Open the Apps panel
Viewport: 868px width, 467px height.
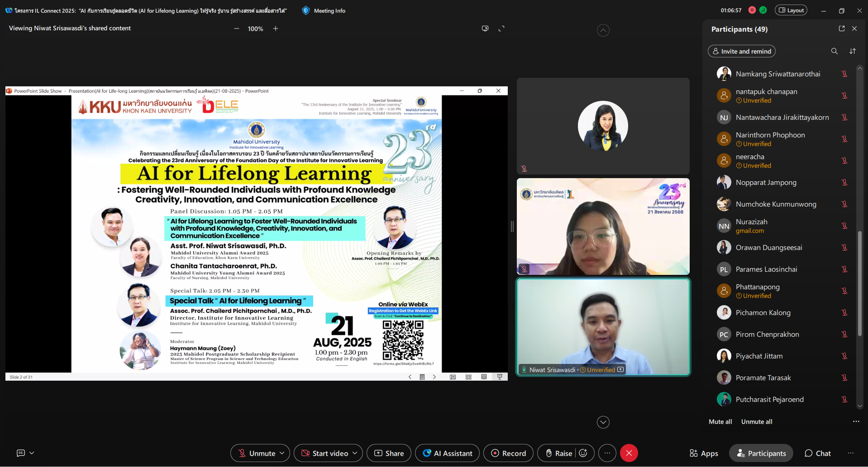tap(704, 453)
